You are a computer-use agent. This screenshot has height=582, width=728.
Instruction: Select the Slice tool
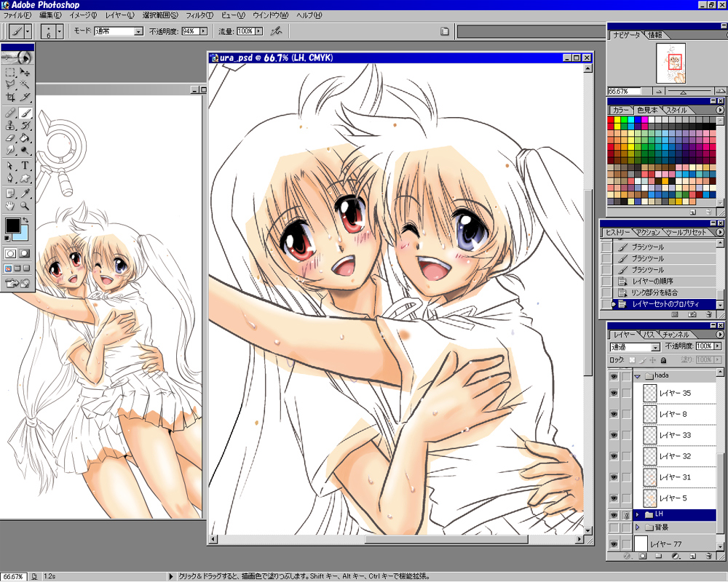pos(25,97)
